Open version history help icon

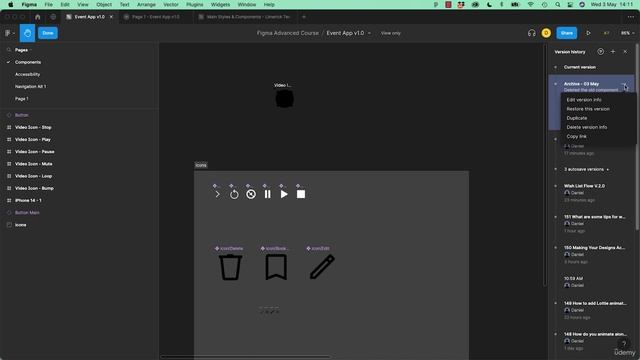[x=600, y=52]
